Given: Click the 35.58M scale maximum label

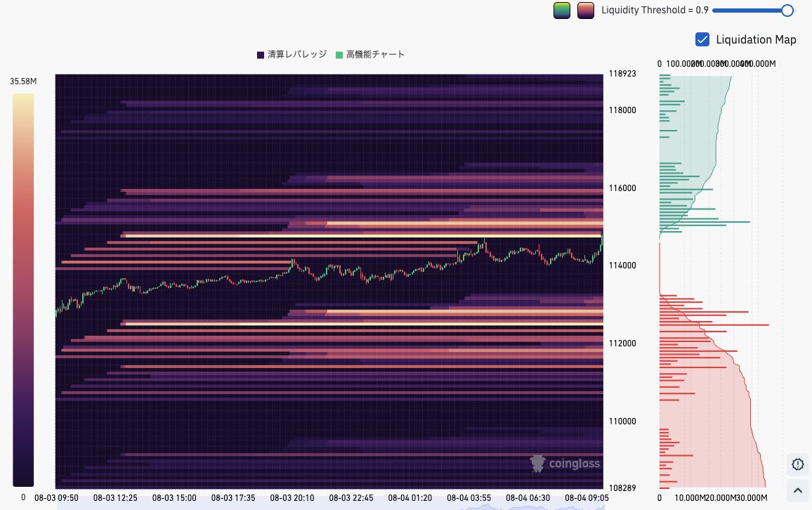Looking at the screenshot, I should (x=23, y=81).
